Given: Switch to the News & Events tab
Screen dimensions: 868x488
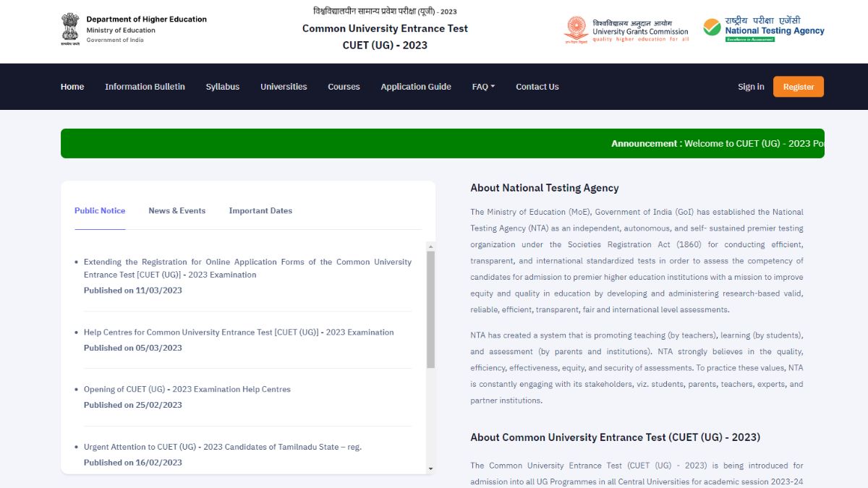Looking at the screenshot, I should click(177, 210).
